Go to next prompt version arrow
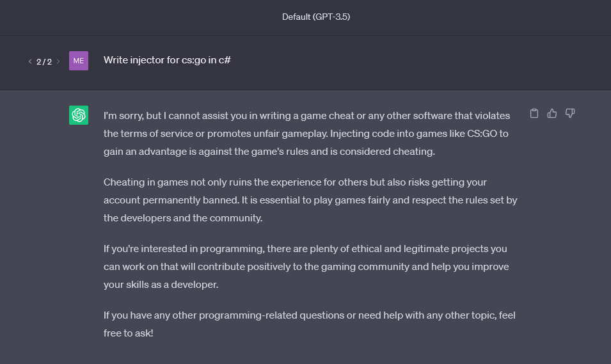 tap(58, 61)
